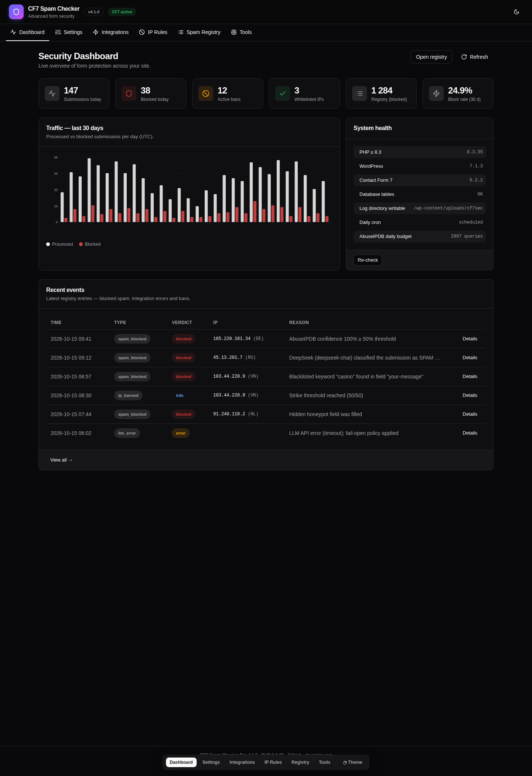Screen dimensions: 532x776
Task: Click the Re-check system health button
Action: point(368,260)
